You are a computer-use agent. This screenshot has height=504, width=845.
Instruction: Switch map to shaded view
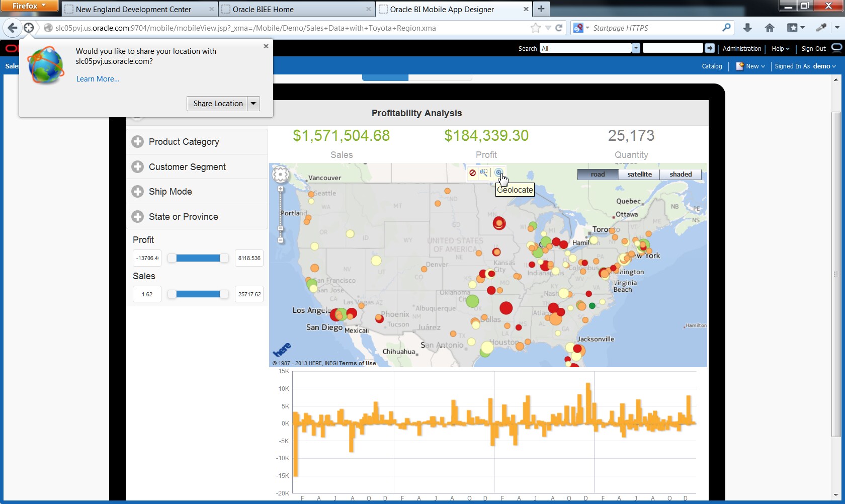pyautogui.click(x=681, y=174)
